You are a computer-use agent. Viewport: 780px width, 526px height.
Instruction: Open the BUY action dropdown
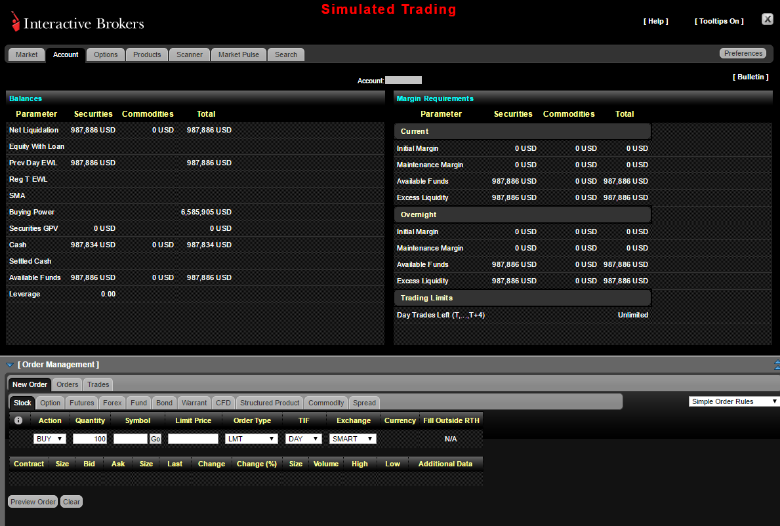coord(49,439)
